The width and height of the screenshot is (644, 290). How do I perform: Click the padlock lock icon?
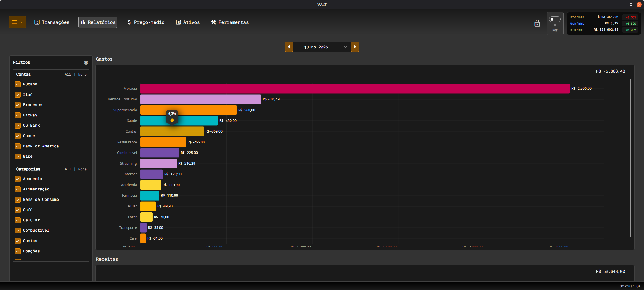[x=537, y=23]
